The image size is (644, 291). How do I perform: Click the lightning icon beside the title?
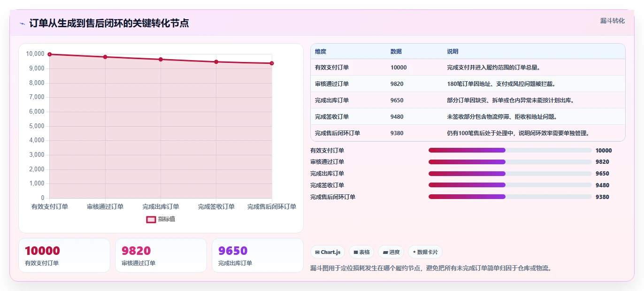tap(22, 23)
